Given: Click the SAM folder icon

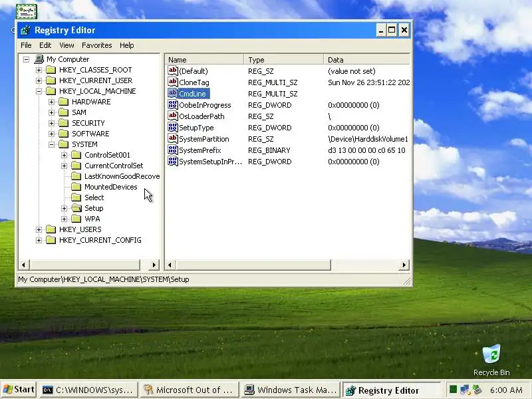Looking at the screenshot, I should 63,112.
